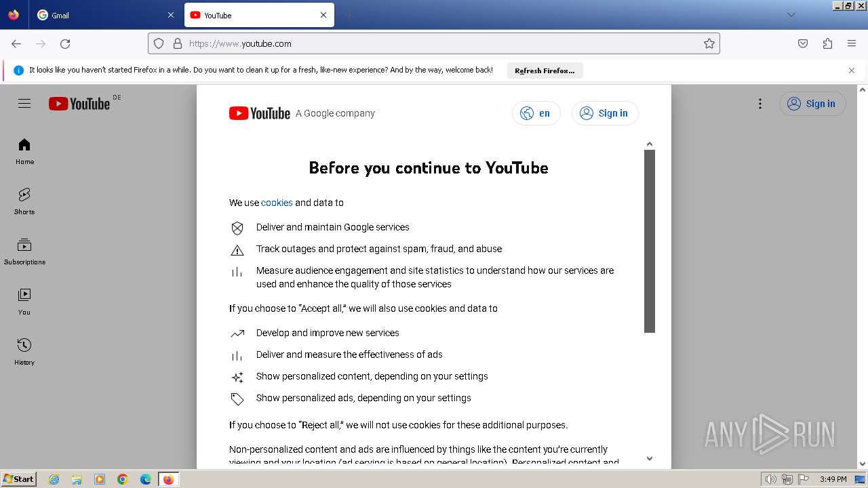Launch media player from taskbar

pyautogui.click(x=100, y=479)
